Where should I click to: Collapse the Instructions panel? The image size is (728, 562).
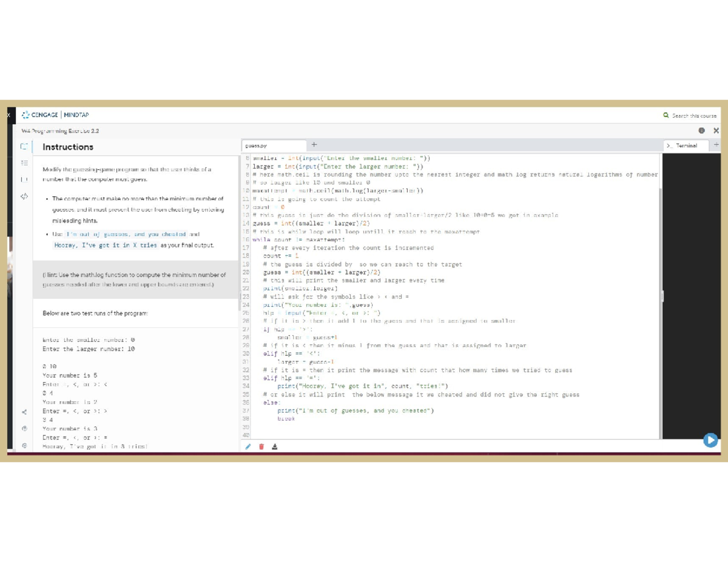point(23,147)
